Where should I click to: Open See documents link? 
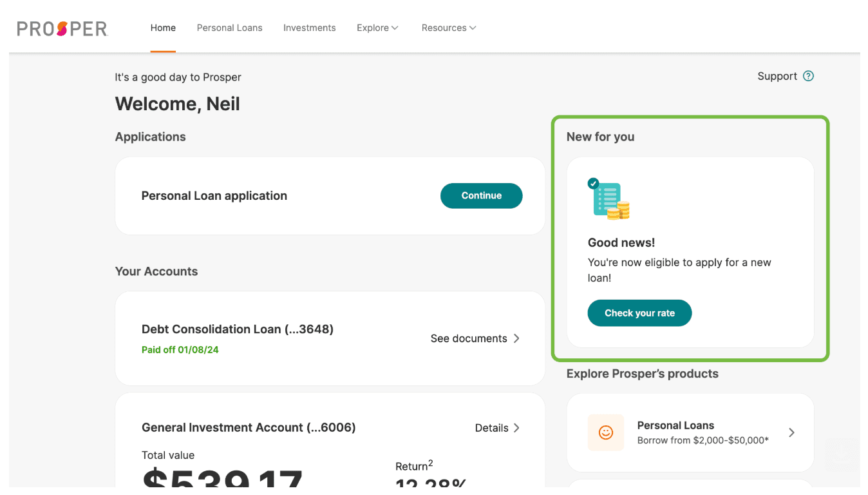[469, 338]
